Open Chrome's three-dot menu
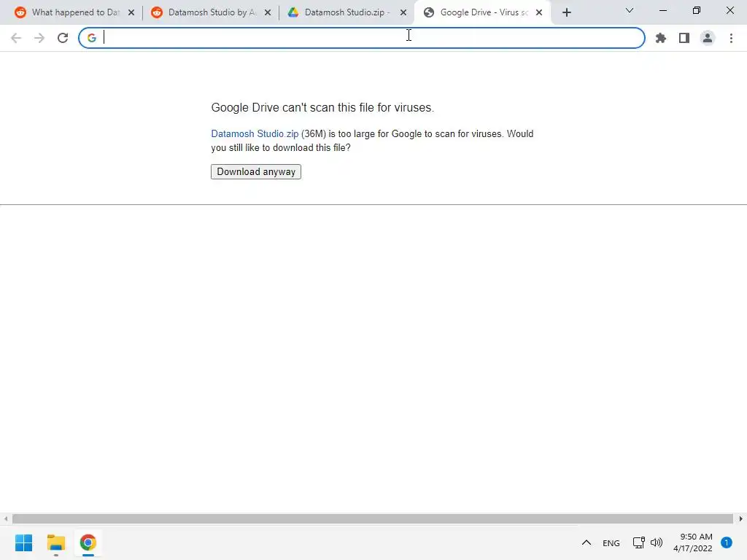 pyautogui.click(x=731, y=38)
